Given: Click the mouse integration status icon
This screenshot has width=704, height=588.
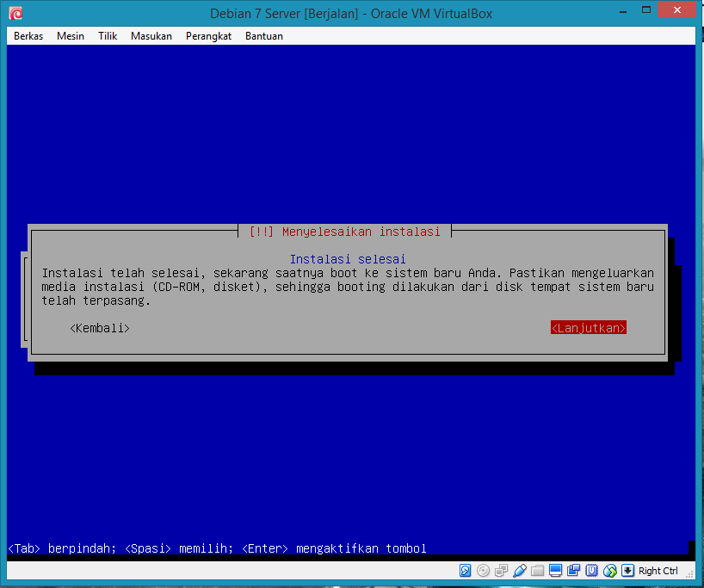Looking at the screenshot, I should 609,571.
